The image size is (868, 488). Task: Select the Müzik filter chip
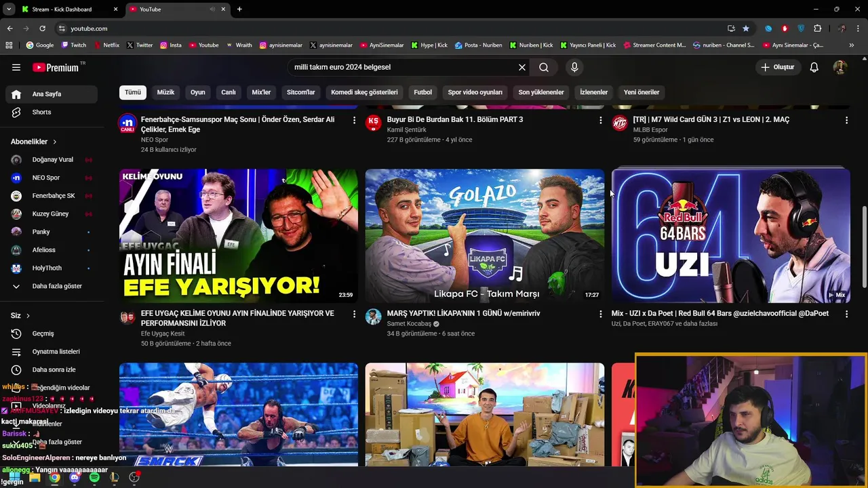tap(165, 92)
